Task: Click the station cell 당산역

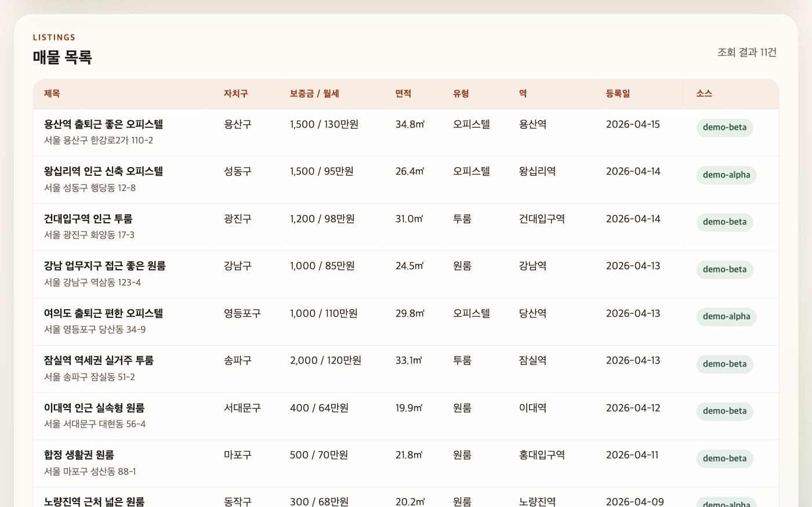Action: [x=532, y=313]
